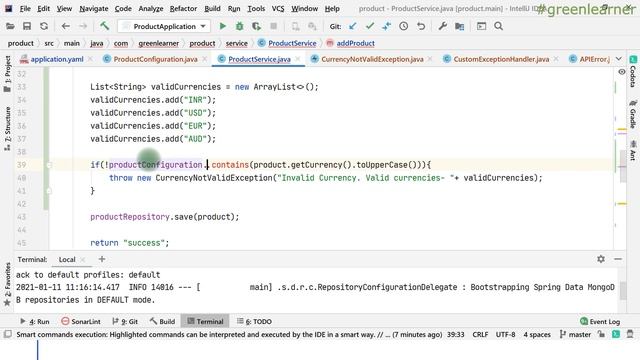Go to line via 39:33 position indicator
This screenshot has width=640, height=360.
(456, 334)
